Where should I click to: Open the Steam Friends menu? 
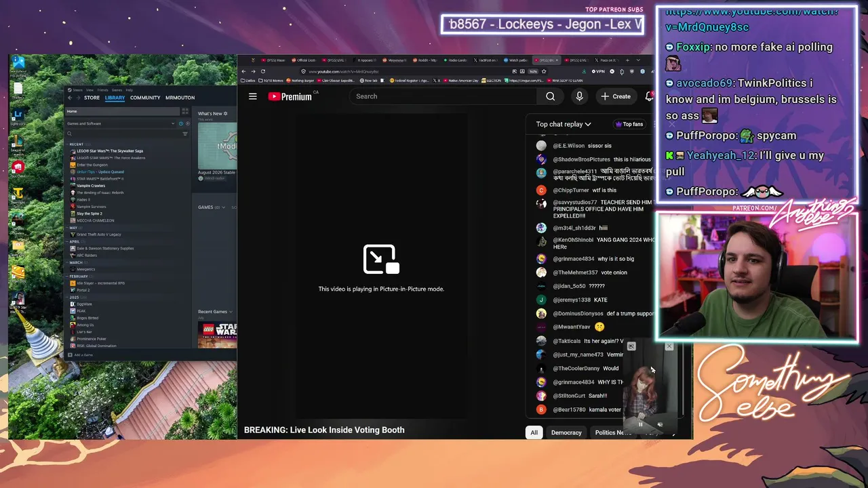point(103,89)
